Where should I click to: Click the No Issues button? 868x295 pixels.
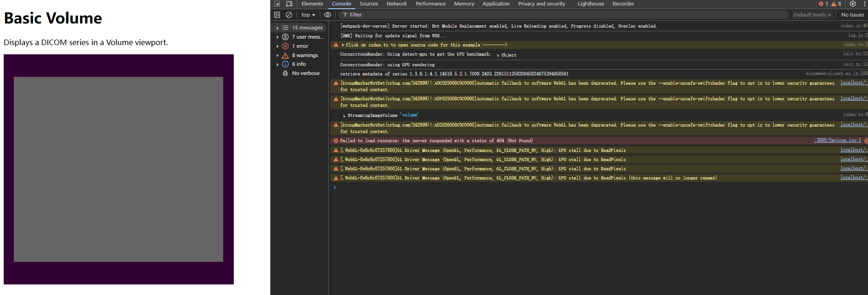[x=852, y=15]
